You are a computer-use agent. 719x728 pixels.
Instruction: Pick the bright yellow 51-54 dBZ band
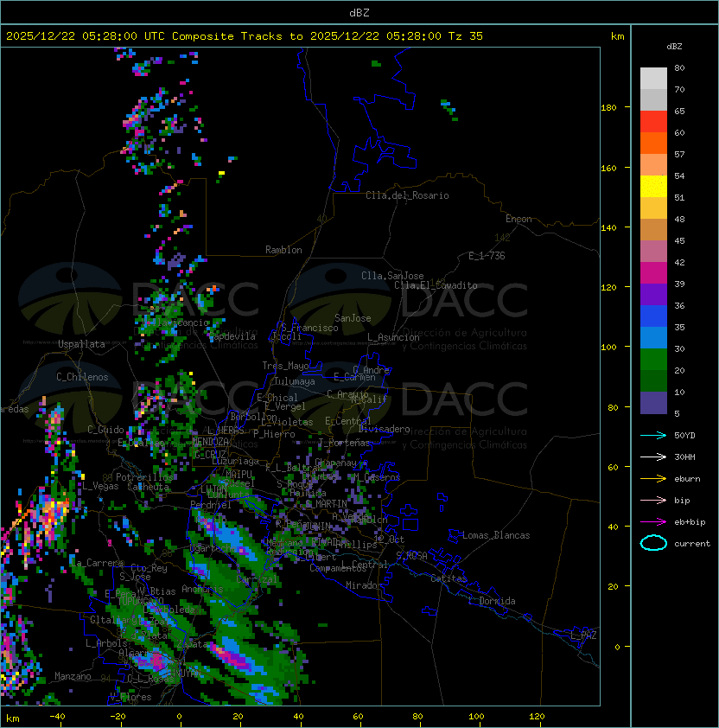pyautogui.click(x=653, y=187)
